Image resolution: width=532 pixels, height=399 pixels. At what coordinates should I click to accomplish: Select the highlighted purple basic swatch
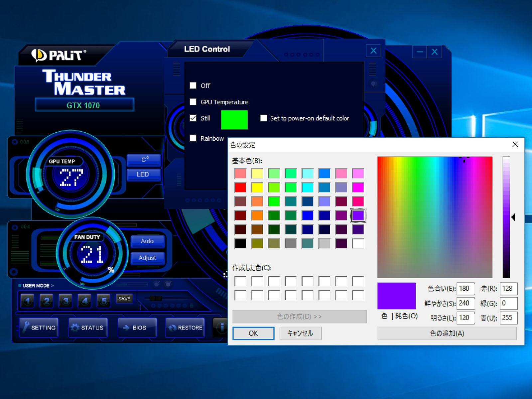[358, 215]
